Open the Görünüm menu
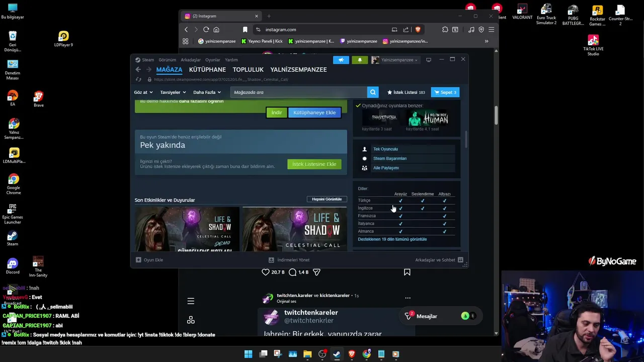The width and height of the screenshot is (644, 362). (x=168, y=60)
